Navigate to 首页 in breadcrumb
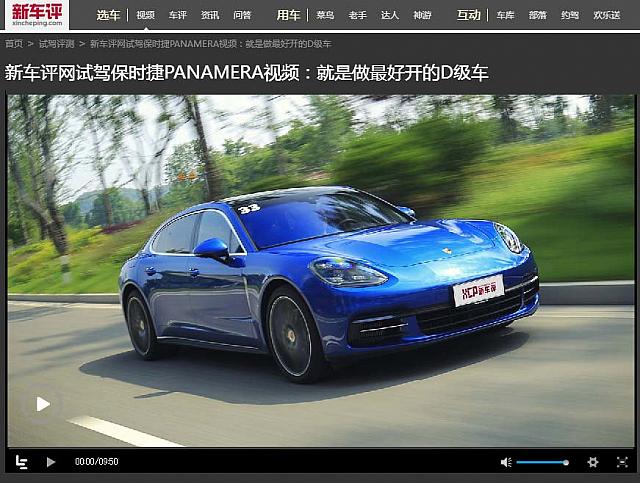The height and width of the screenshot is (483, 640). pos(14,44)
